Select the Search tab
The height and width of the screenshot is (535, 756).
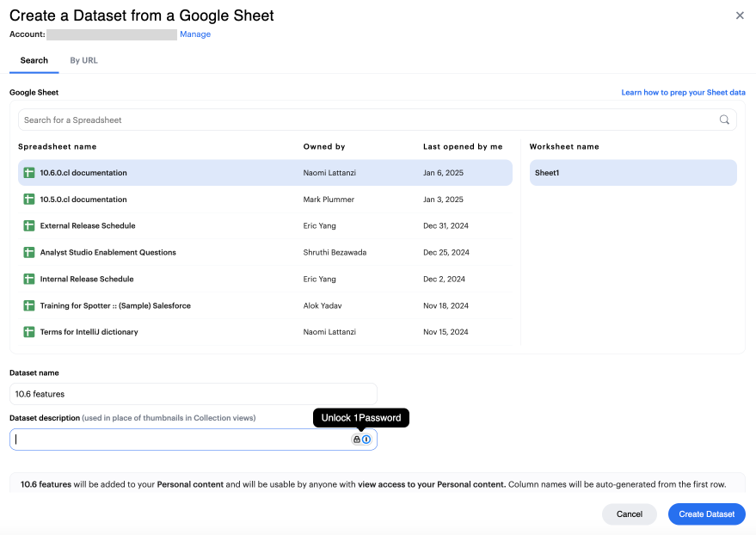point(34,60)
